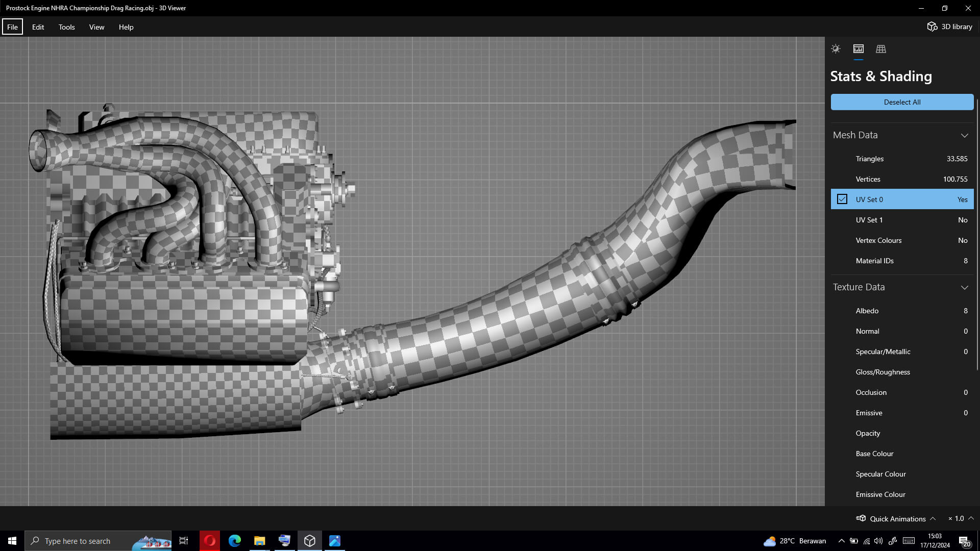This screenshot has width=980, height=551.
Task: Toggle the Albedo texture row
Action: 902,311
